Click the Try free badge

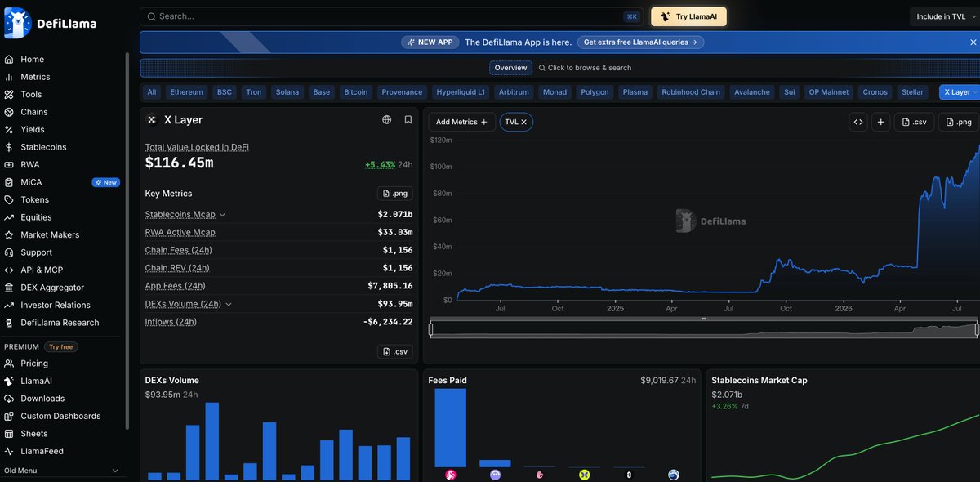tap(60, 347)
